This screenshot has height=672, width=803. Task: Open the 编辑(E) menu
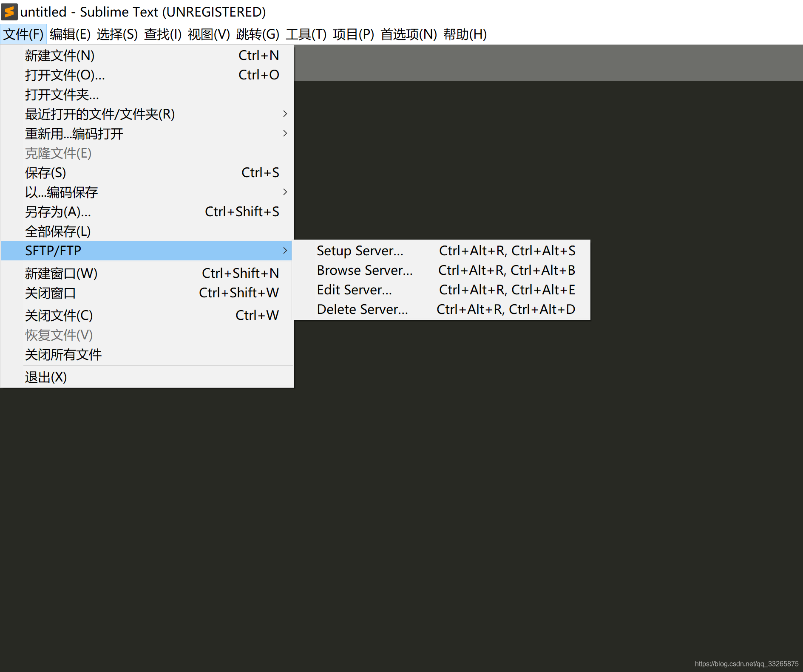coord(70,34)
